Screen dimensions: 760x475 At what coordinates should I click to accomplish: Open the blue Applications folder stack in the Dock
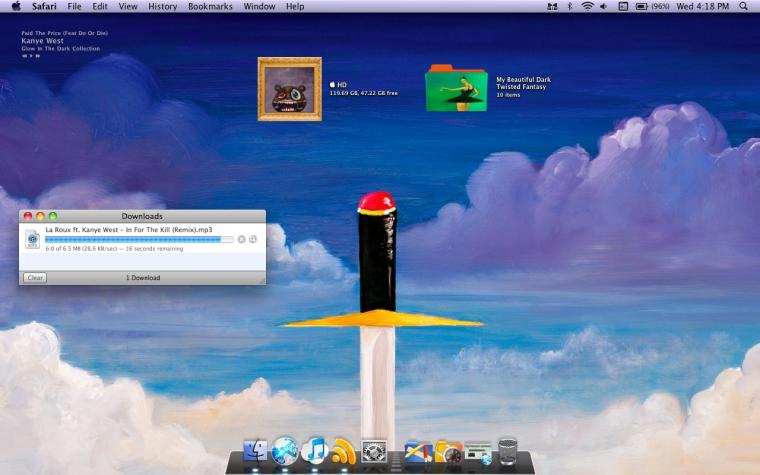click(x=418, y=452)
